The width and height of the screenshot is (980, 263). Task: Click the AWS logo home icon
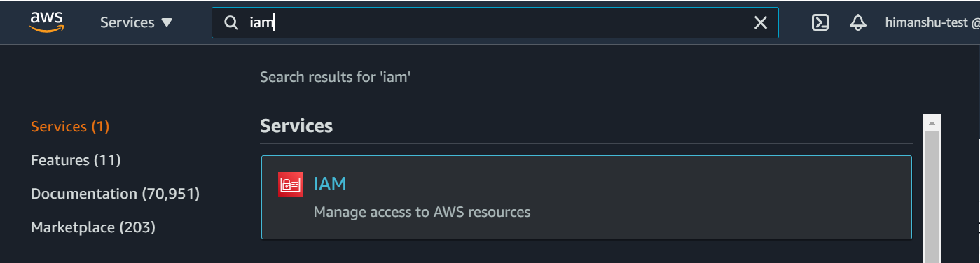tap(47, 22)
